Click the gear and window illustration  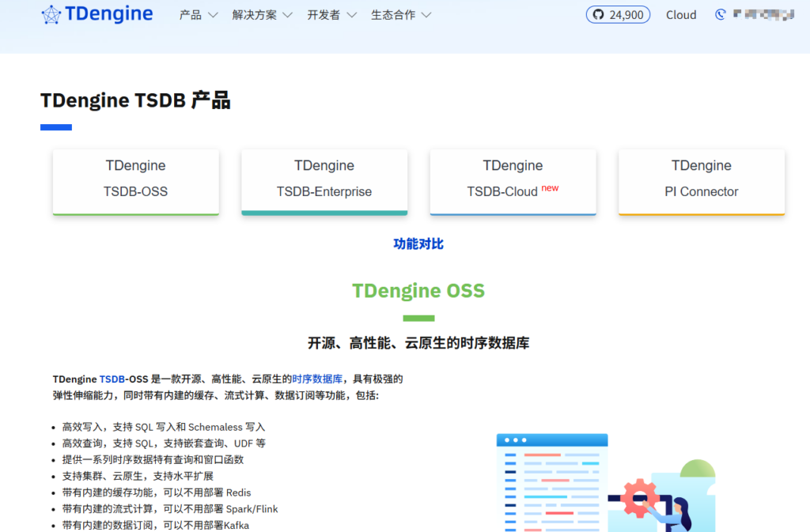(x=606, y=482)
